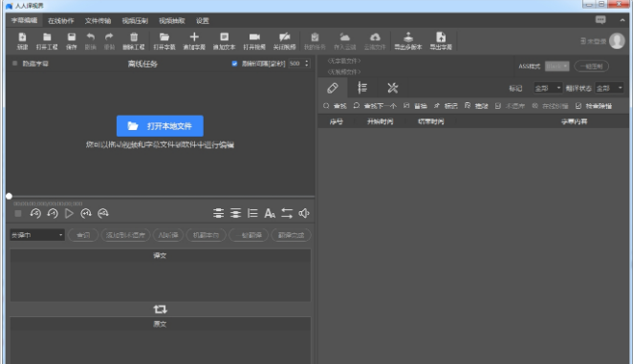Uncheck the refresh interval (毫秒) checkbox
The image size is (633, 364).
coord(234,63)
